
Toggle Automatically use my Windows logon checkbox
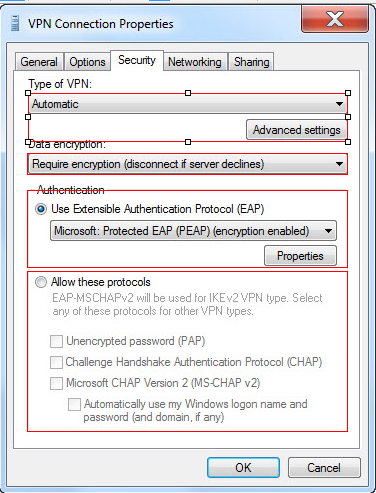click(74, 404)
